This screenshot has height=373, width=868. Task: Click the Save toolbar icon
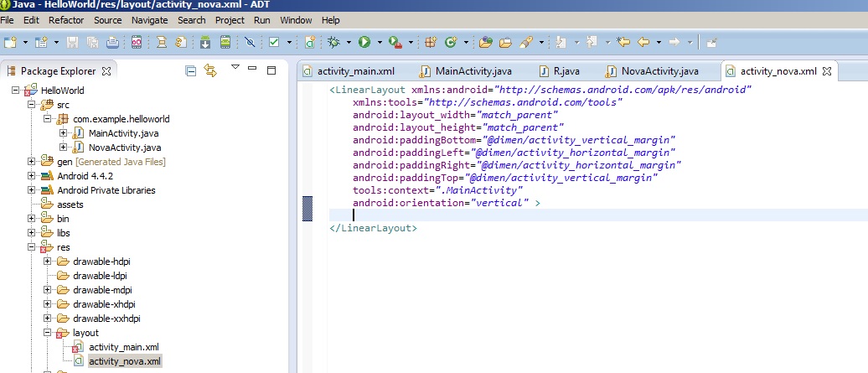click(72, 42)
